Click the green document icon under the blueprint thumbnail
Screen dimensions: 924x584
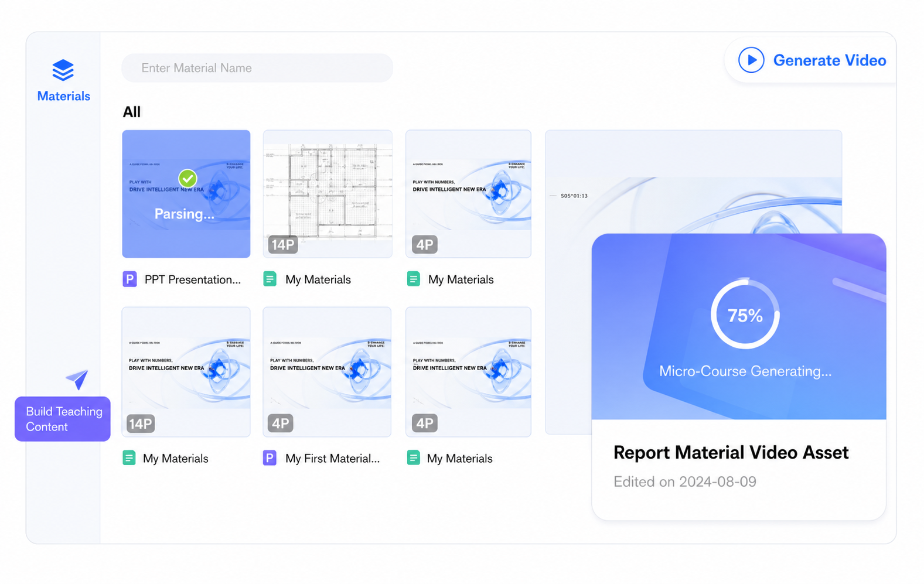pyautogui.click(x=270, y=279)
